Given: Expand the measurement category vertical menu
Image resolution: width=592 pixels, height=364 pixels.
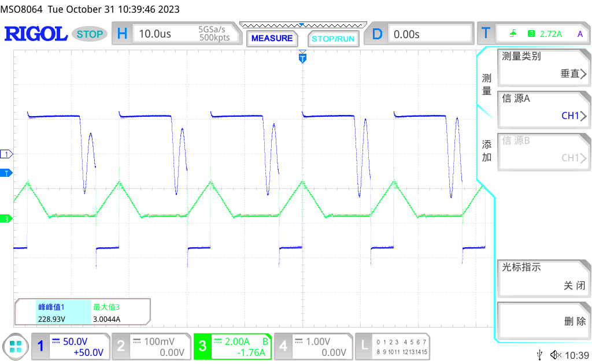Looking at the screenshot, I should pos(543,65).
